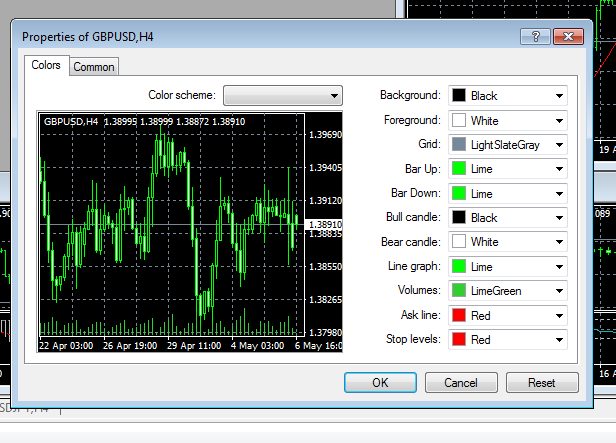Click the Reset button

tap(542, 383)
